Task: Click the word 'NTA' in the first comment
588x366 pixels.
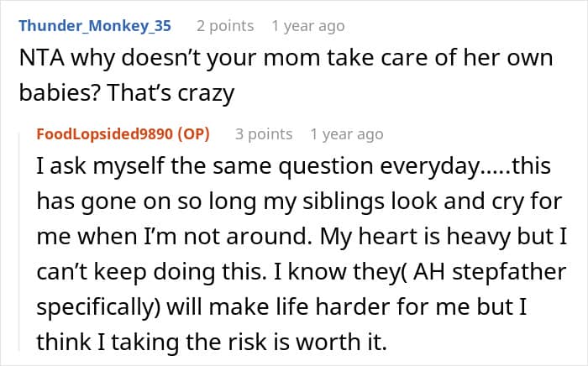Action: (x=41, y=58)
